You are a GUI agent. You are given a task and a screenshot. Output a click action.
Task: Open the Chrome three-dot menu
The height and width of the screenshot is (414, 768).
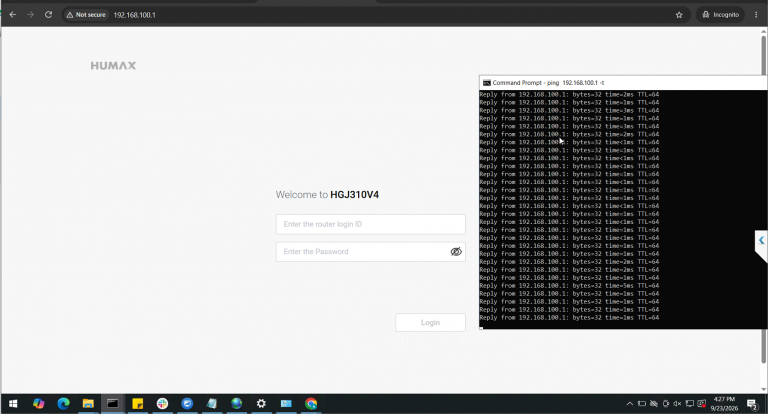point(756,15)
